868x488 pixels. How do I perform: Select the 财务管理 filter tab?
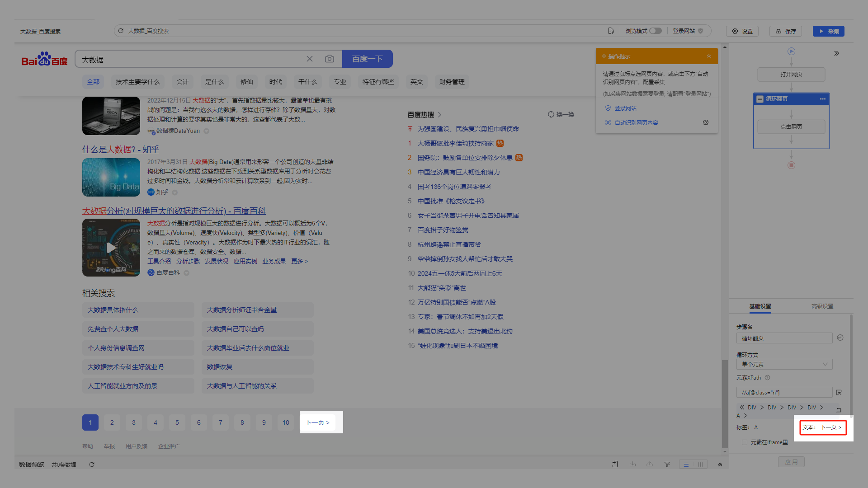(452, 82)
